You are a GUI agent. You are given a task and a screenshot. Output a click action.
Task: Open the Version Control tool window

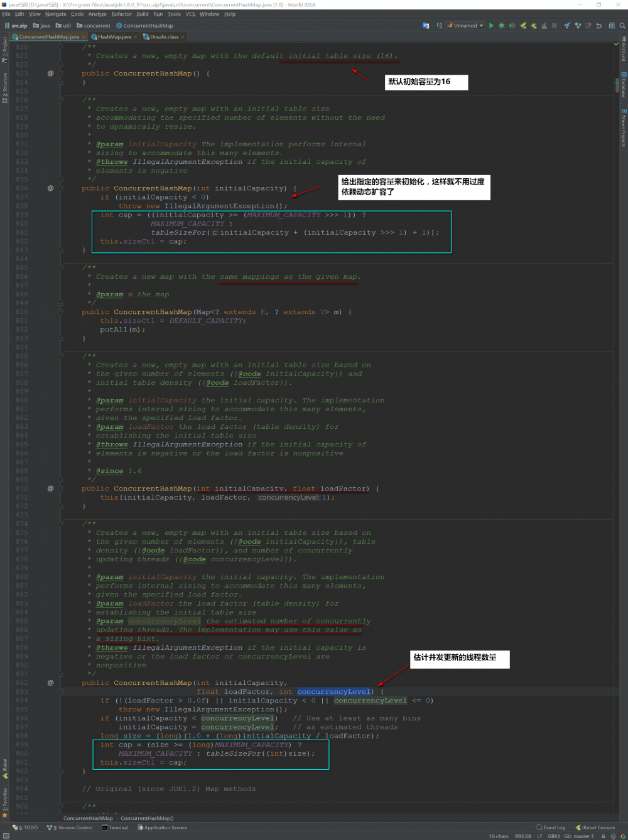pyautogui.click(x=69, y=827)
